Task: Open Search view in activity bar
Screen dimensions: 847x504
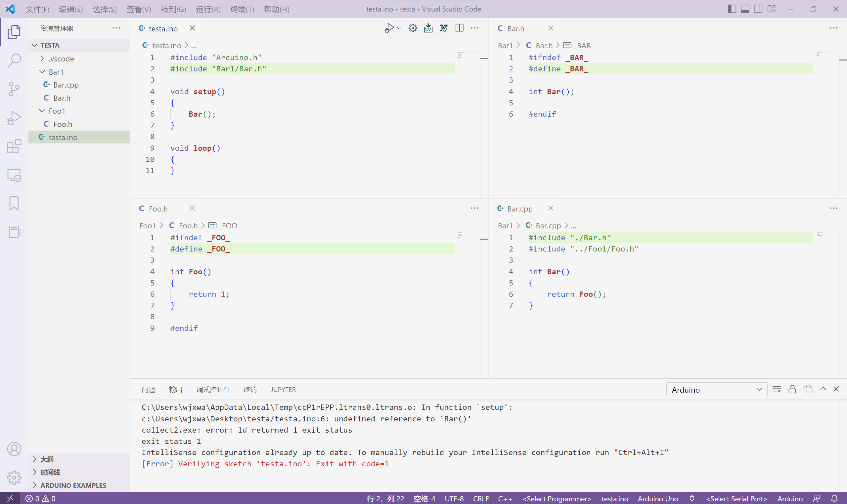Action: point(14,60)
